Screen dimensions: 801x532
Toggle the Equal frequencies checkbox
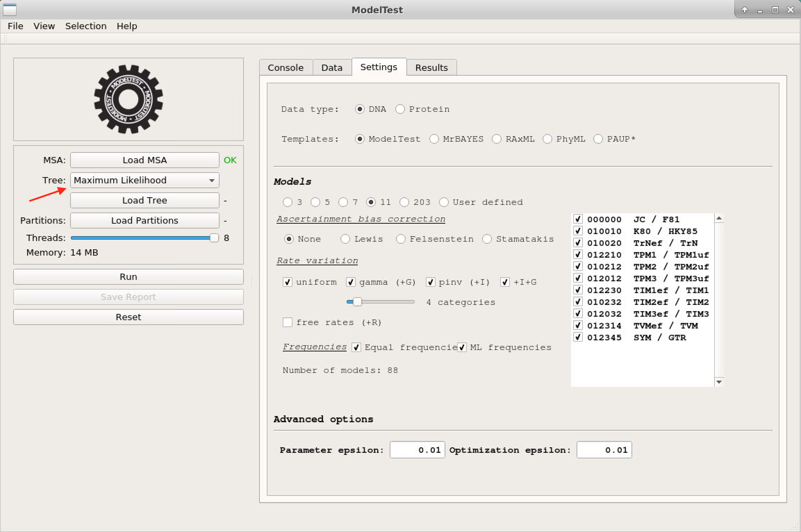coord(356,347)
